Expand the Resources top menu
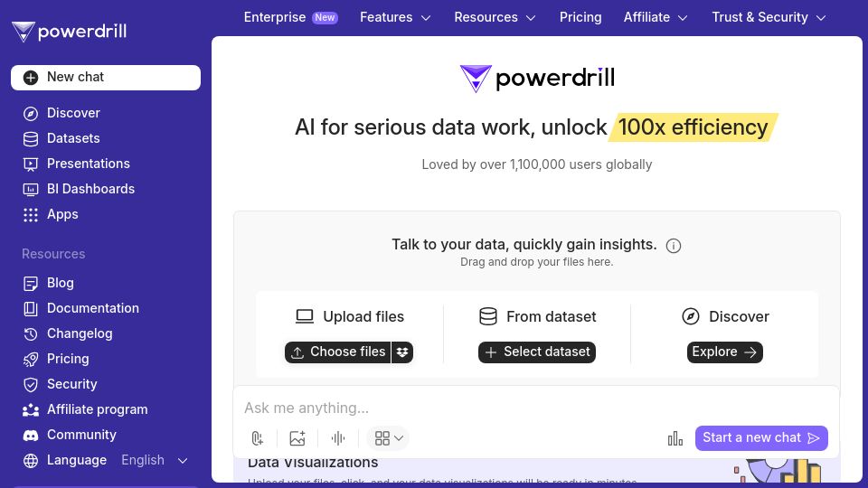This screenshot has width=868, height=488. point(495,17)
